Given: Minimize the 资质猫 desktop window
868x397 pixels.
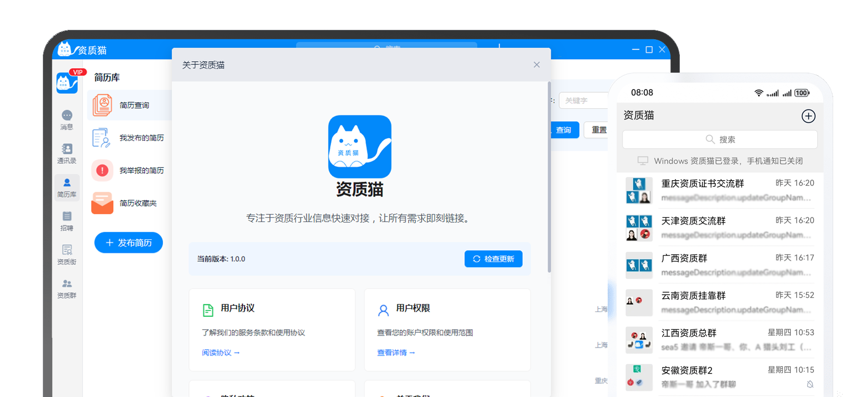Looking at the screenshot, I should (x=636, y=50).
